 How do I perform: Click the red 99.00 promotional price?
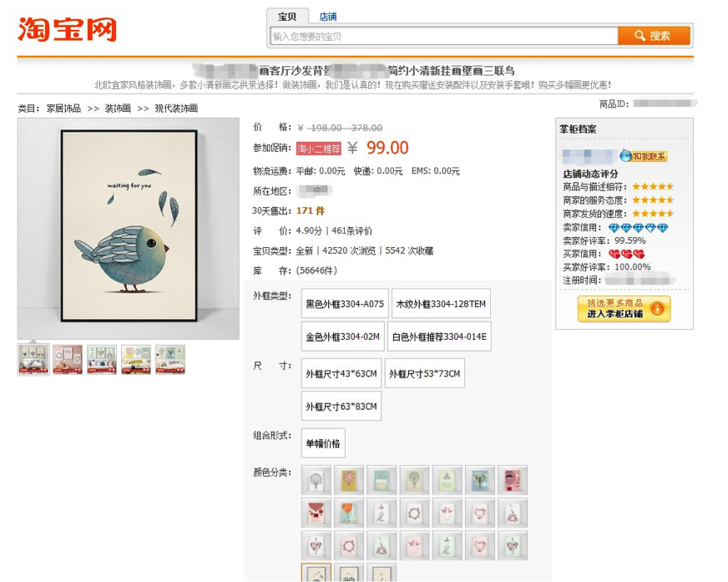click(x=387, y=148)
